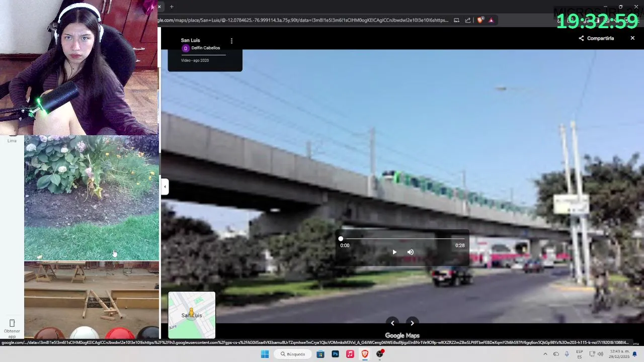Viewport: 644px width, 362px height.
Task: Click the screen cast icon in the address bar
Action: [456, 20]
